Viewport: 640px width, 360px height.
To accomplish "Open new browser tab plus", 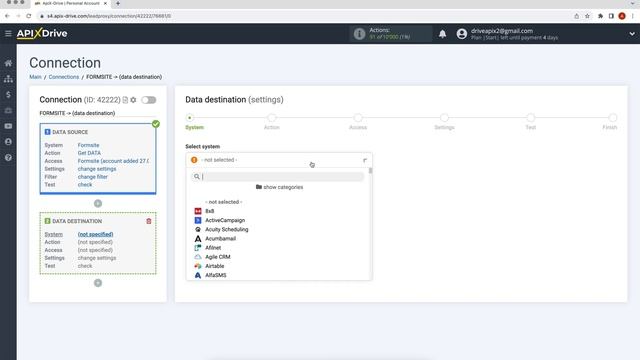I will (118, 3).
